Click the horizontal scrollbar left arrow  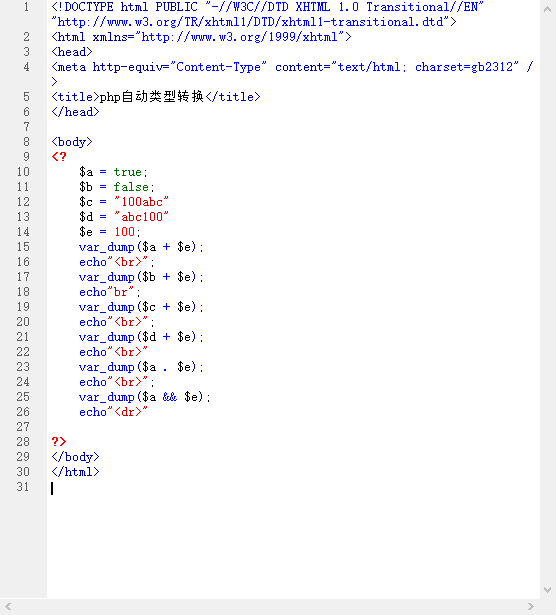pyautogui.click(x=8, y=607)
